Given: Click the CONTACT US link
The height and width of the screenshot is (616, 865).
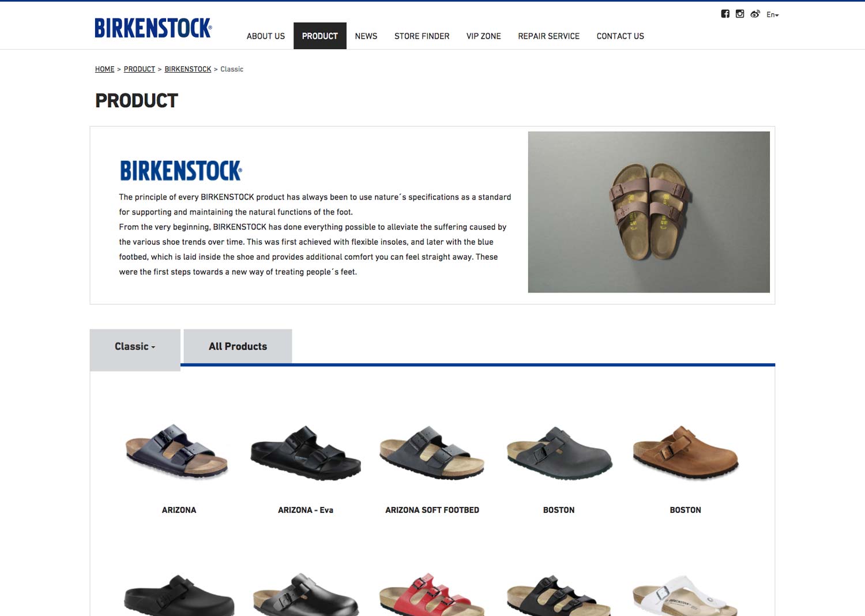Looking at the screenshot, I should pyautogui.click(x=620, y=36).
